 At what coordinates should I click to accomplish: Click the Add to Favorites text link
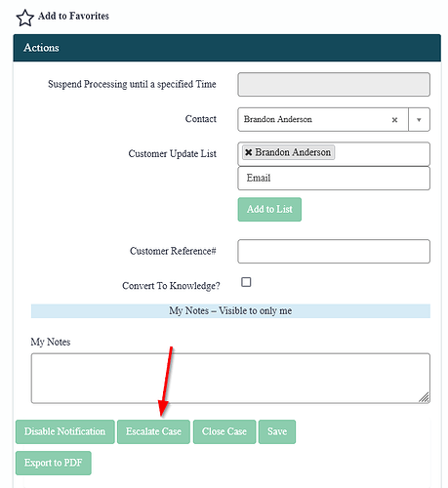(x=73, y=16)
